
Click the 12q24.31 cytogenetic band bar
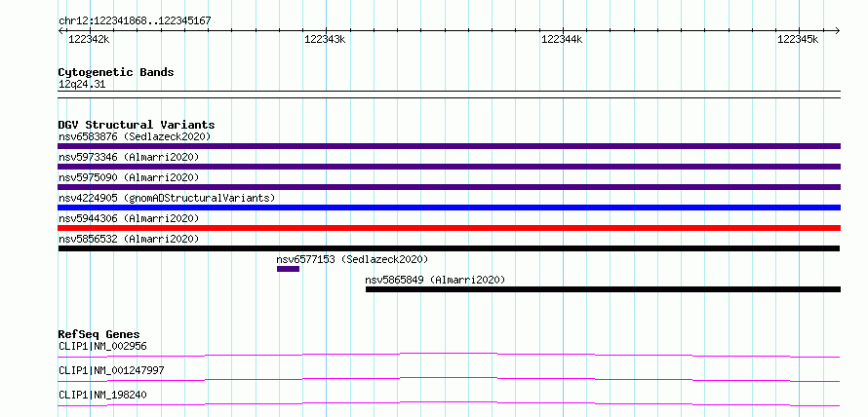449,95
